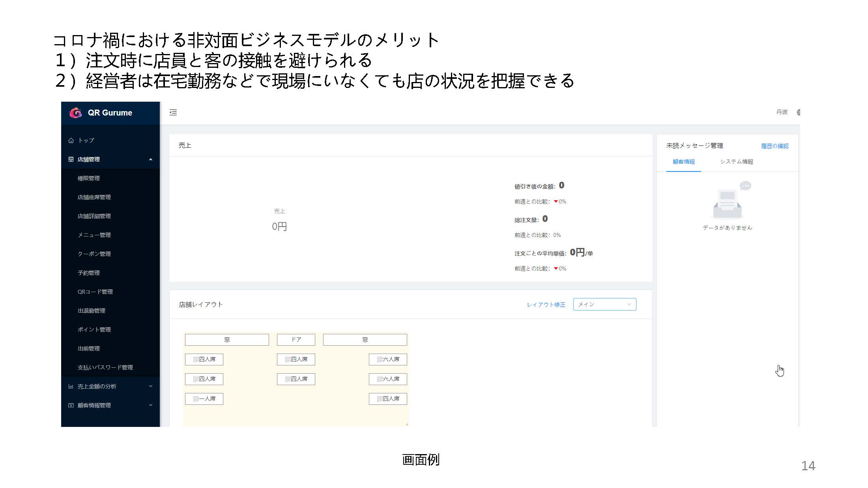Click the レイアウト修正 link
The image size is (868, 488).
546,305
